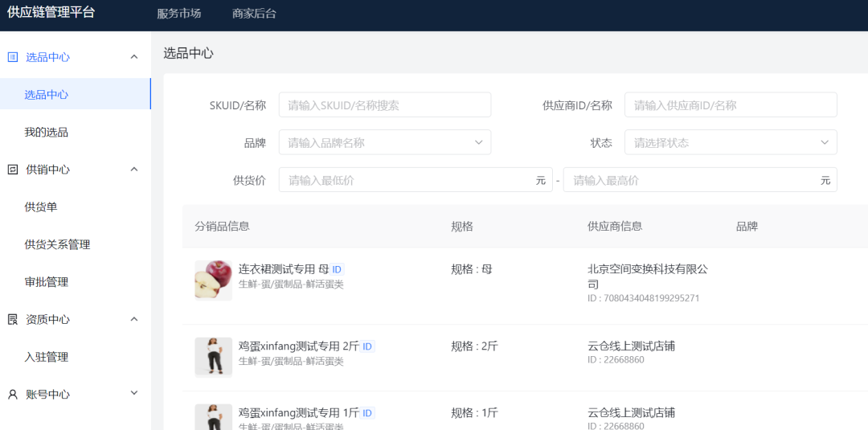
Task: Click apple thumbnail of 连衣裙测试专用 母
Action: point(214,280)
